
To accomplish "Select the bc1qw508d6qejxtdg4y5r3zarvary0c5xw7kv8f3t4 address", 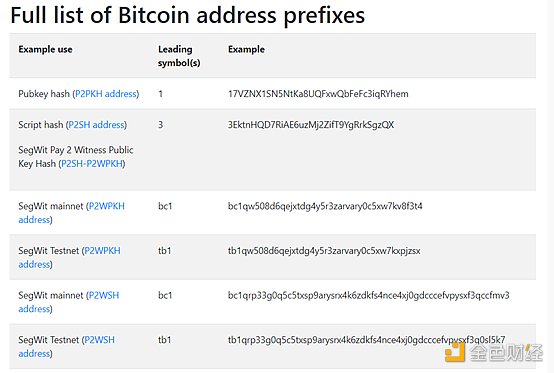I will [x=325, y=206].
